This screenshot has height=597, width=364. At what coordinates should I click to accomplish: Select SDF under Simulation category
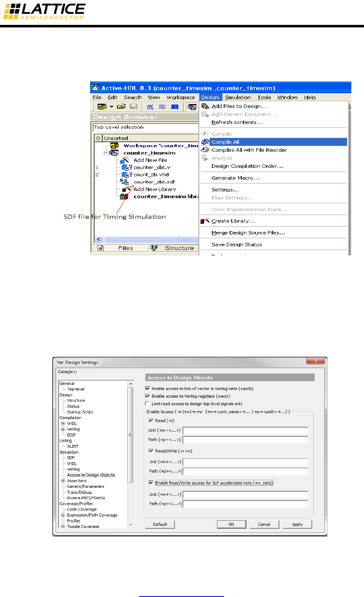click(71, 458)
